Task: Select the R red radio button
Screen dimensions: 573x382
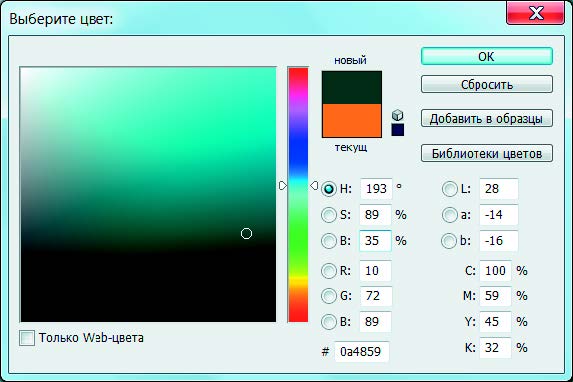Action: click(x=329, y=271)
